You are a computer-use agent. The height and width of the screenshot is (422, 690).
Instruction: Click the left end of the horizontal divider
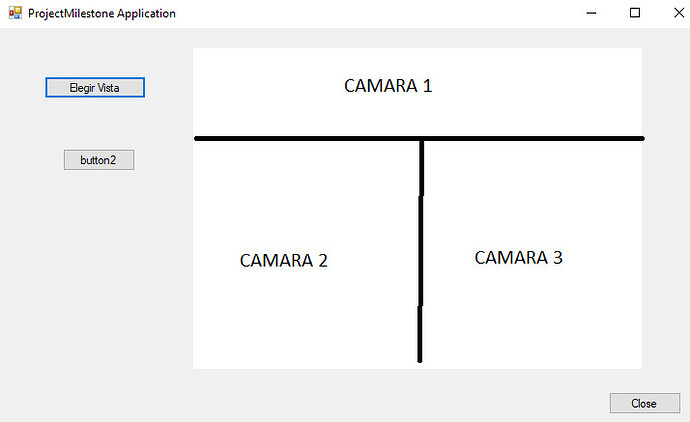point(199,138)
